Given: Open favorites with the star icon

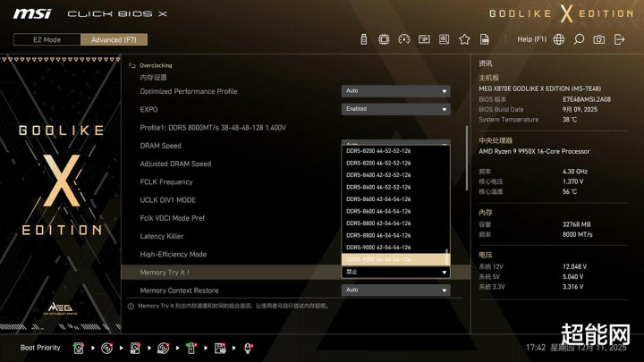Looking at the screenshot, I should point(464,39).
